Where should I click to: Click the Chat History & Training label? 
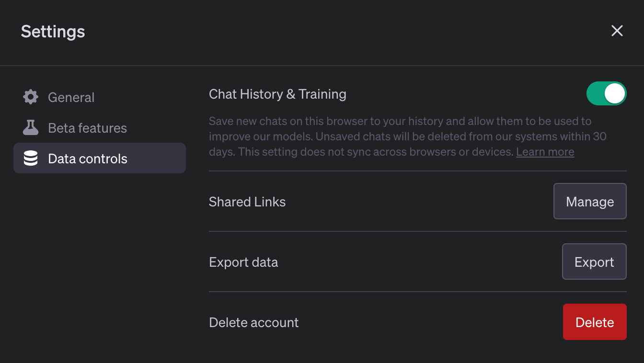[277, 94]
